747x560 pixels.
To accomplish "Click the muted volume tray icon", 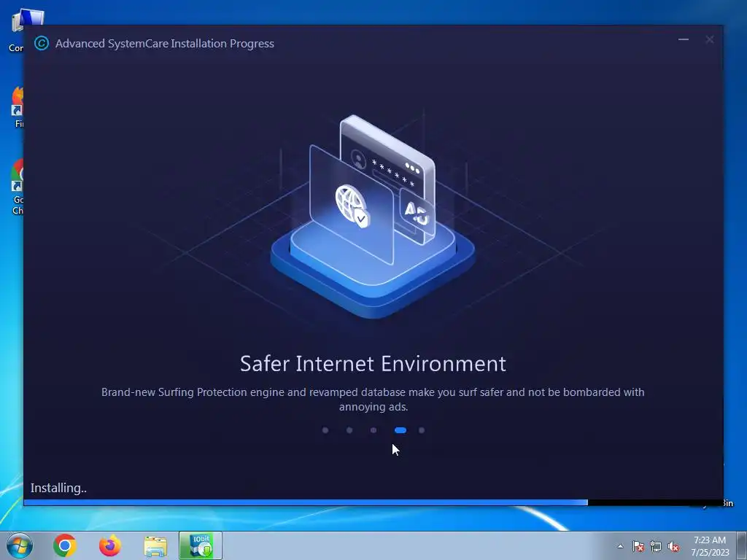I will pyautogui.click(x=673, y=546).
